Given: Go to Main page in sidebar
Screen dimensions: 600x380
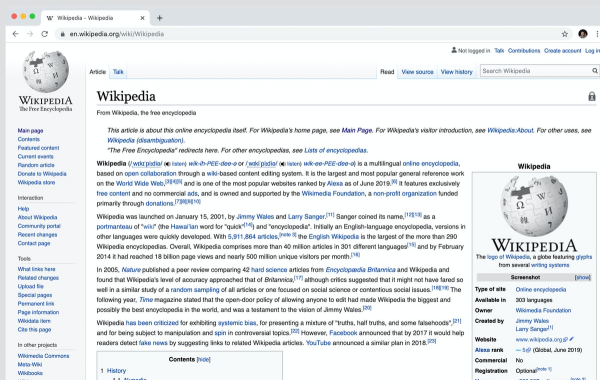Looking at the screenshot, I should pyautogui.click(x=30, y=130).
